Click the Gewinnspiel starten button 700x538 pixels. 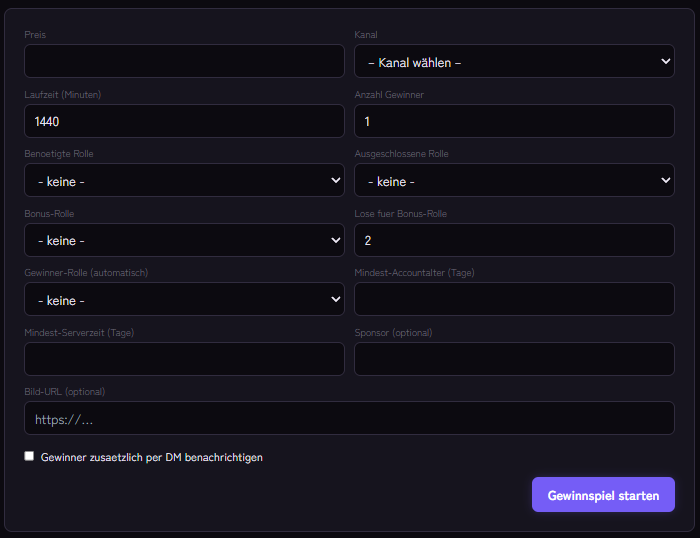[603, 495]
